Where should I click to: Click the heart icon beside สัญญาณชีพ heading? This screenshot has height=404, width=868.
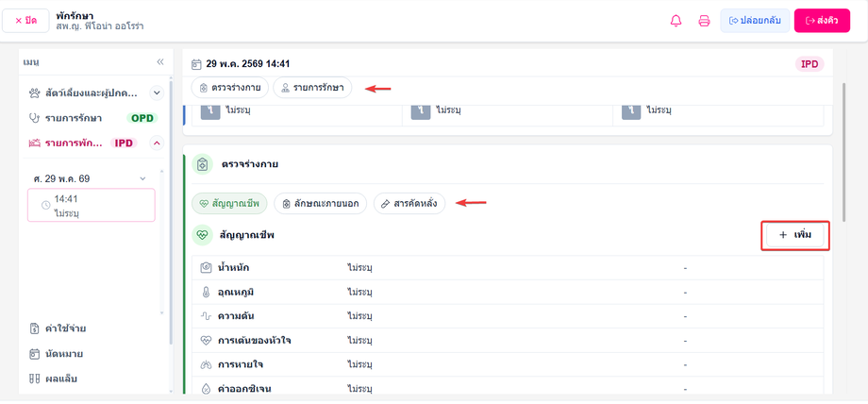pyautogui.click(x=202, y=235)
